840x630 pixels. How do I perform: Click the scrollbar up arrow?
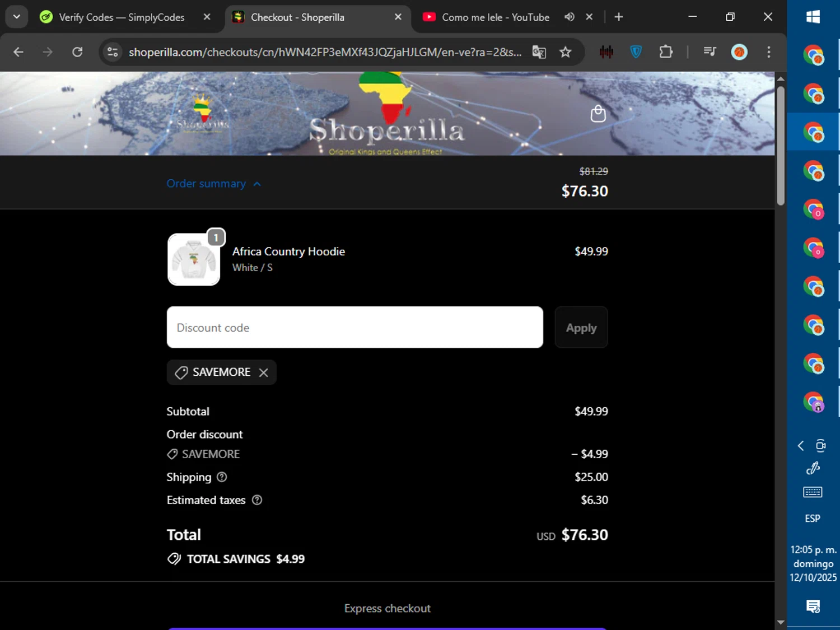781,79
